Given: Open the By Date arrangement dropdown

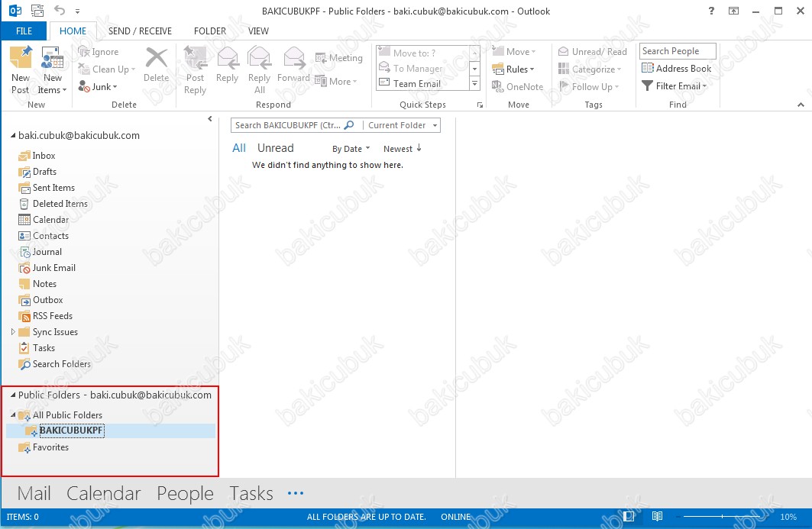Looking at the screenshot, I should [351, 149].
